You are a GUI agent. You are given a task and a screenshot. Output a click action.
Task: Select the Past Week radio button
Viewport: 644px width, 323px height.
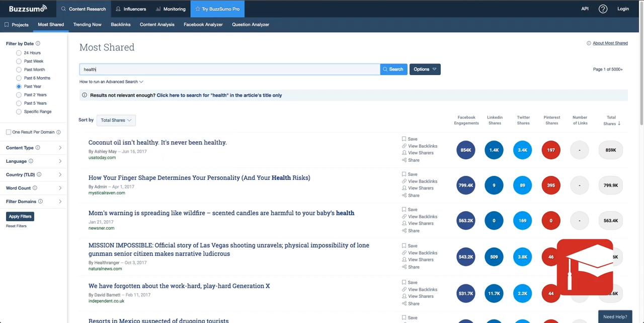[x=19, y=61]
